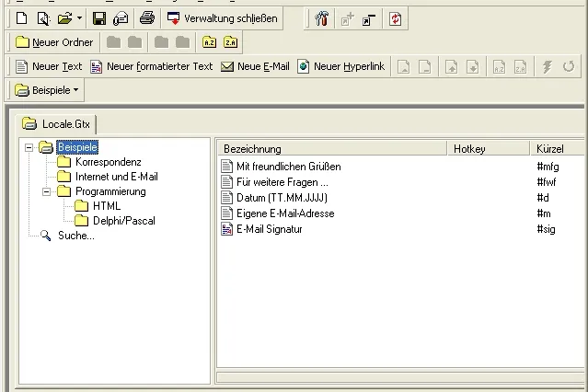Click the #fwf shortcut cell

pyautogui.click(x=546, y=182)
